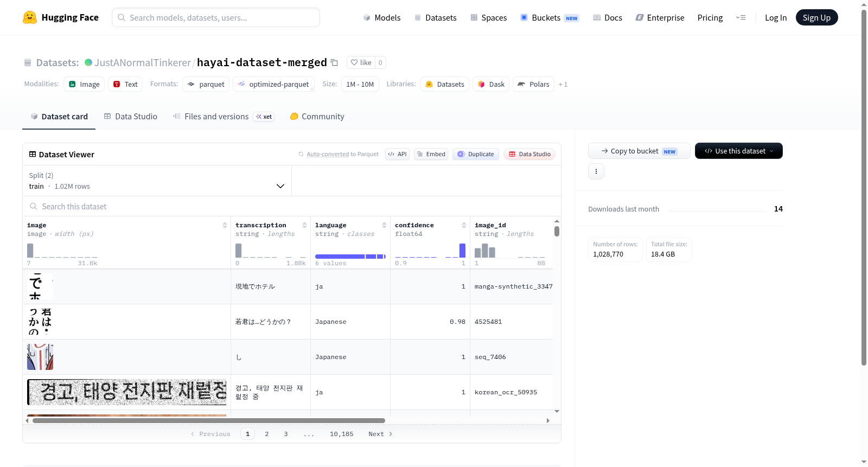
Task: Select the Image modality tag
Action: pos(84,84)
